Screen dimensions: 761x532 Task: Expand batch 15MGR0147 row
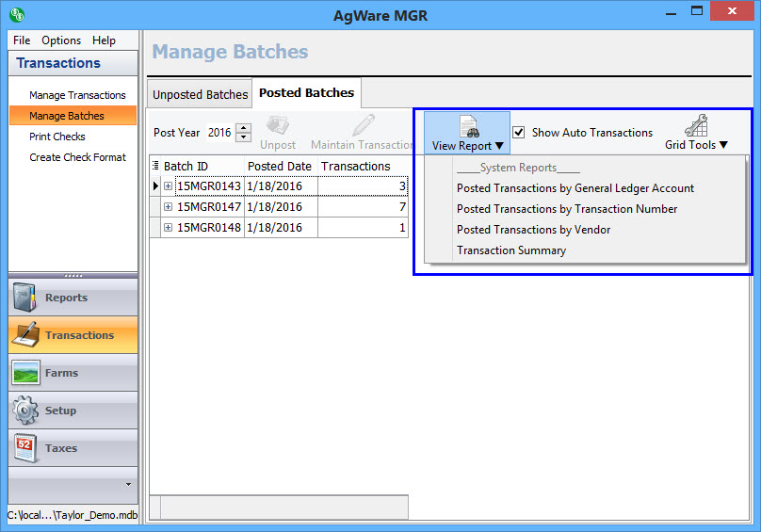[x=169, y=207]
